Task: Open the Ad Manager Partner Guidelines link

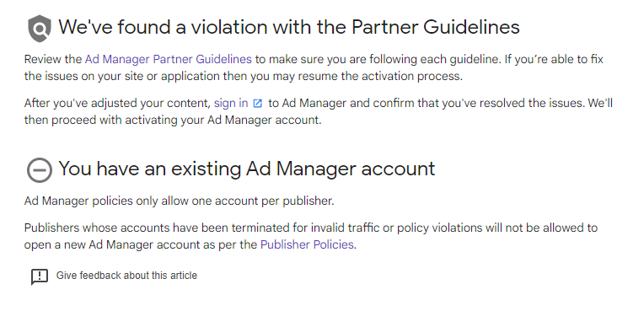Action: (169, 59)
